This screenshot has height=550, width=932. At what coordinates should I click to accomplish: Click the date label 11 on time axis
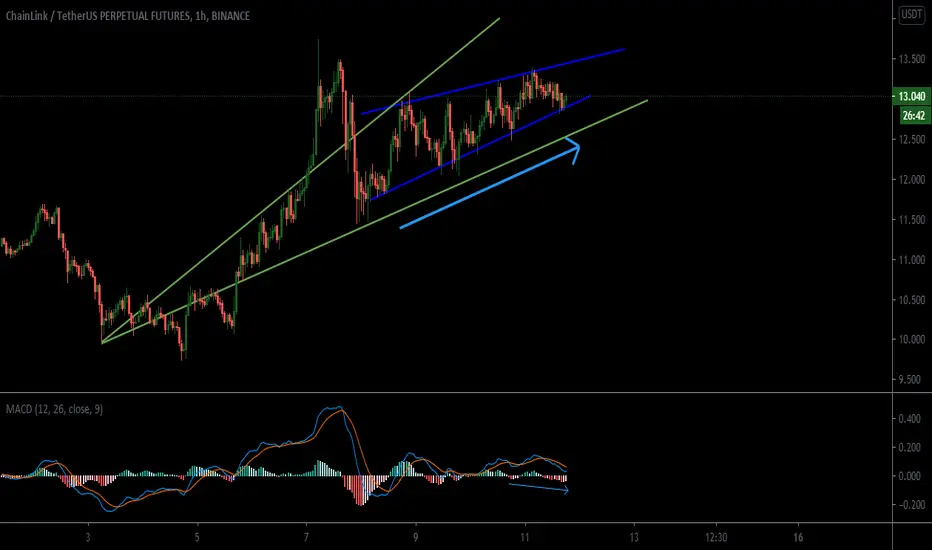525,538
